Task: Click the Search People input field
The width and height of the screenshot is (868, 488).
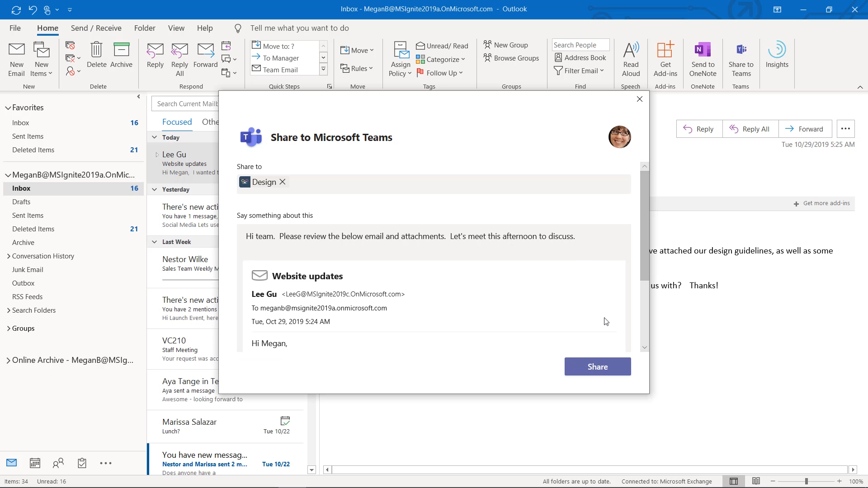Action: (x=580, y=45)
